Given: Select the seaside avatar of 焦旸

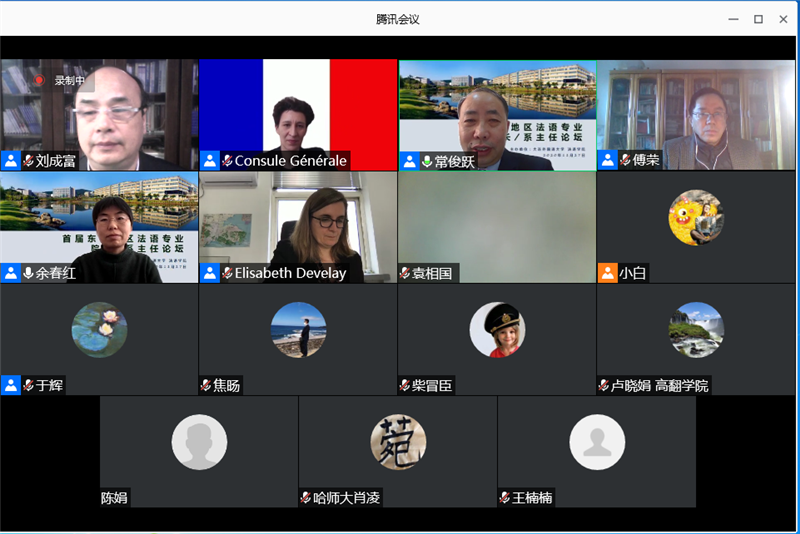Looking at the screenshot, I should (x=298, y=329).
